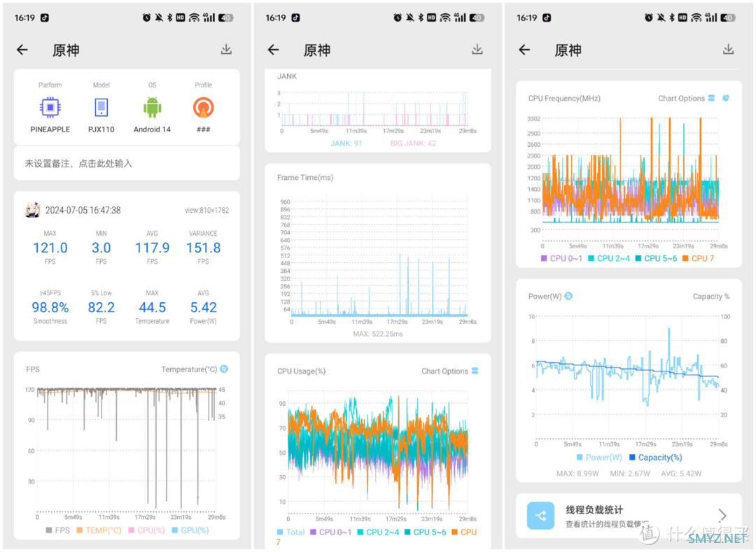
Task: Go back using the middle screen's arrow
Action: coord(274,50)
